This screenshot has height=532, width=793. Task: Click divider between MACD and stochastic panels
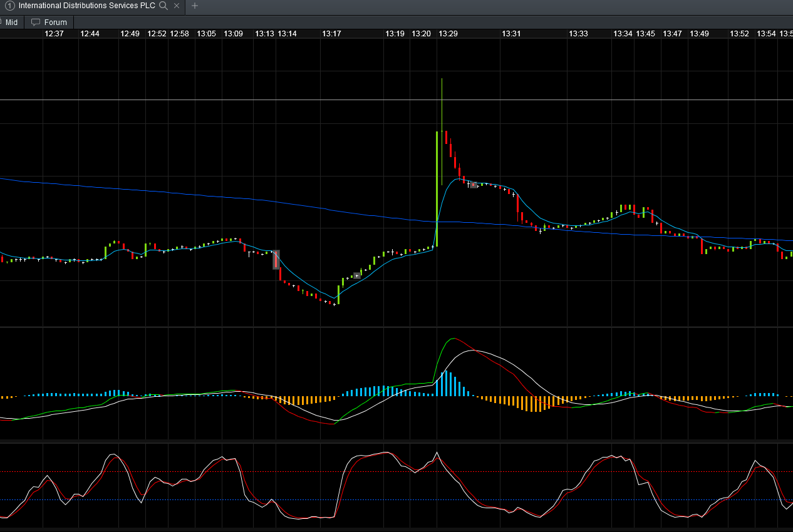pyautogui.click(x=397, y=442)
